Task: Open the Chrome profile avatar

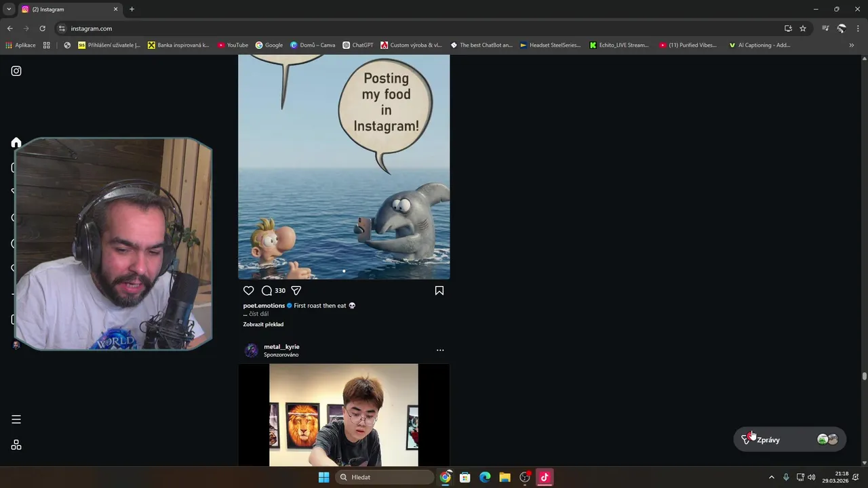Action: [x=842, y=28]
